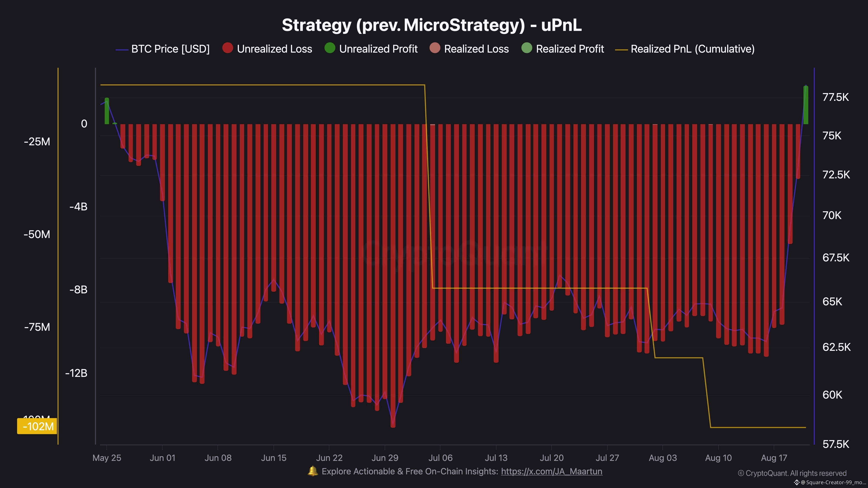Toggle the Realized Profit legend label

[x=570, y=49]
